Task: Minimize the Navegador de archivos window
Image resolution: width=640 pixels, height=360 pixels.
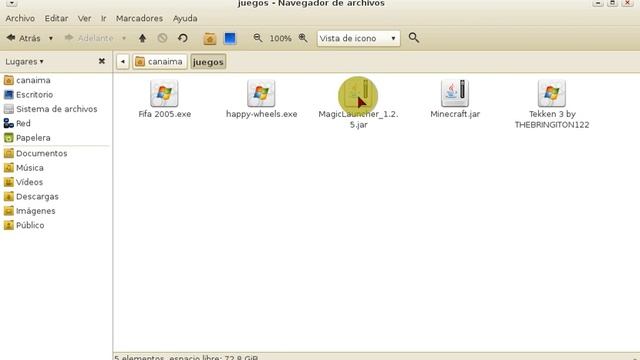Action: 598,3
